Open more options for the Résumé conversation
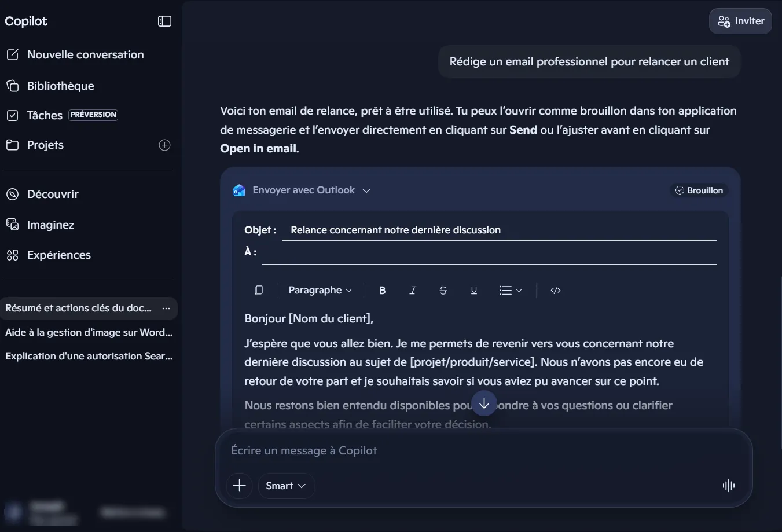The image size is (782, 532). pos(166,308)
